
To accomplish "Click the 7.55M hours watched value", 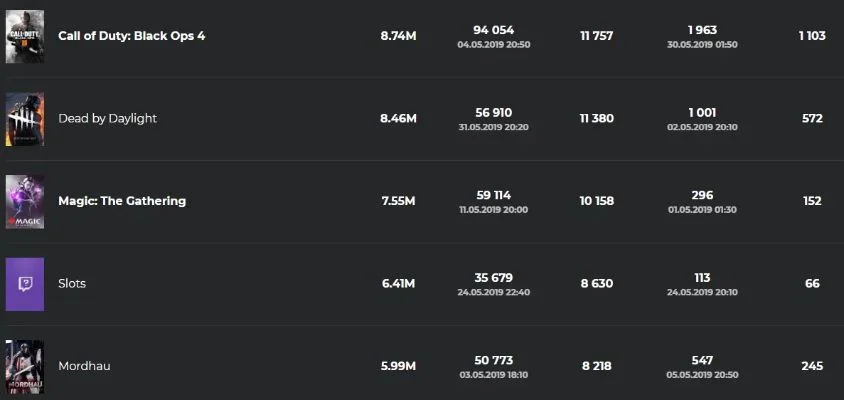I will coord(398,201).
